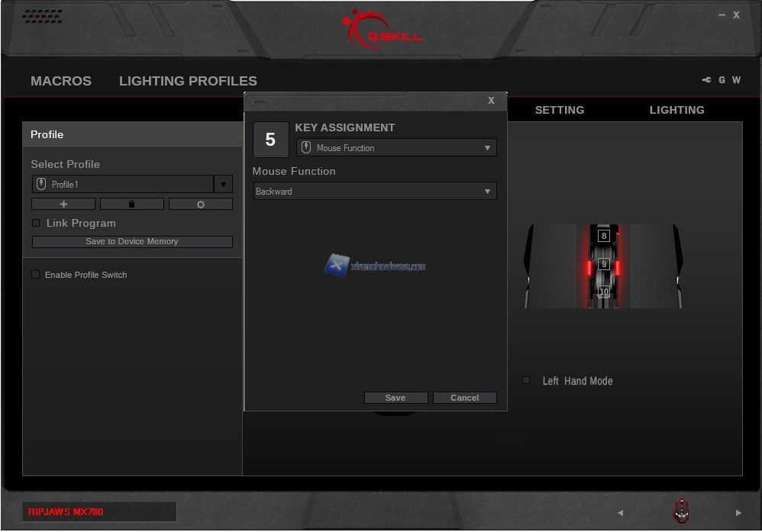This screenshot has height=532, width=762.
Task: Open the SETTING tab
Action: [559, 110]
